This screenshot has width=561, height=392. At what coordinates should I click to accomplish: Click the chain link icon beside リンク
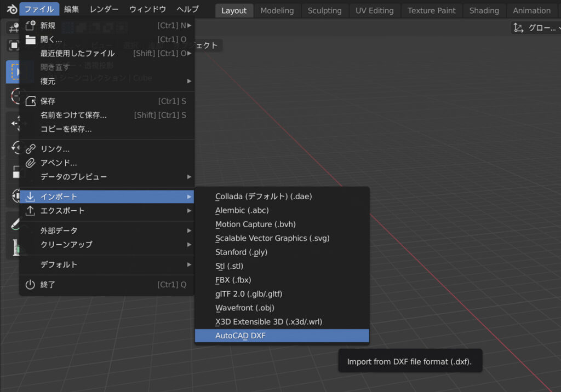(31, 149)
